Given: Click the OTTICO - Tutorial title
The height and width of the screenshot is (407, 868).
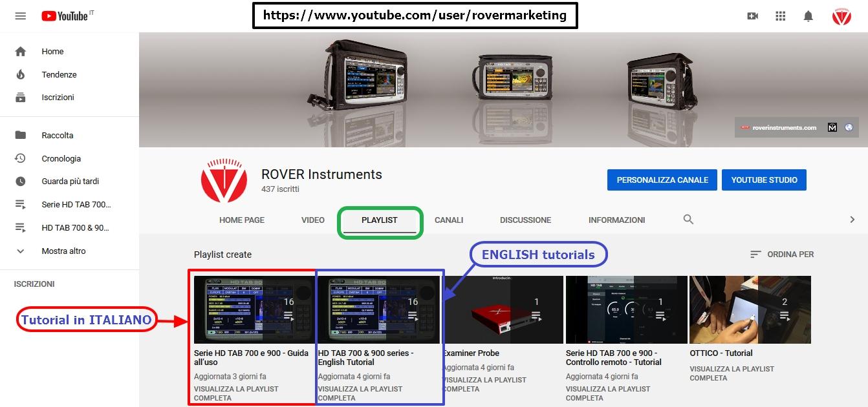Looking at the screenshot, I should pyautogui.click(x=721, y=353).
